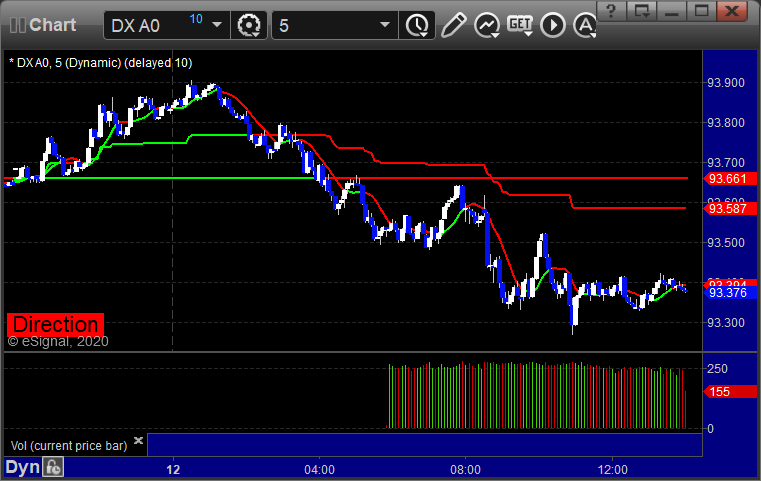Click the 12 date axis label
This screenshot has height=481, width=761.
(x=173, y=470)
